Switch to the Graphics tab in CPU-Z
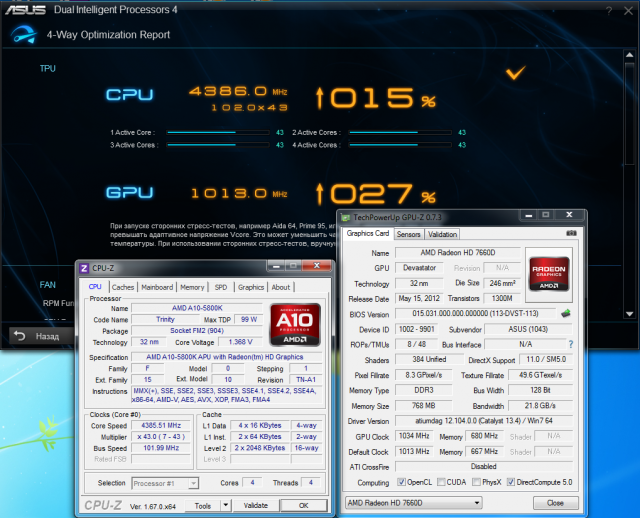The width and height of the screenshot is (640, 518). point(251,287)
